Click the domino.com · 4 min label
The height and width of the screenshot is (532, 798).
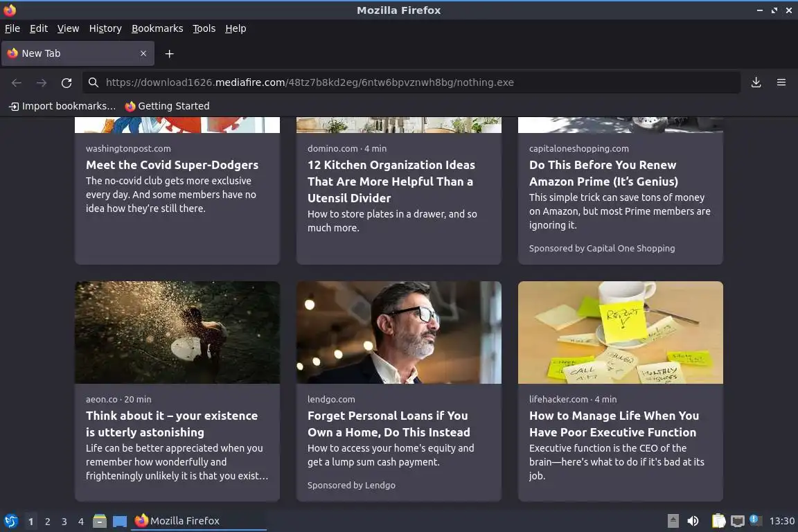tap(347, 149)
